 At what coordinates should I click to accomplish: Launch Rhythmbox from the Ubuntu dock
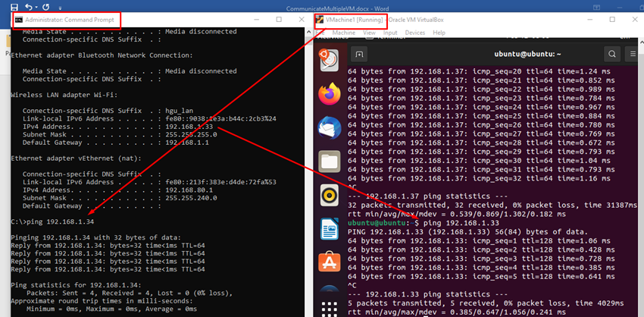(x=329, y=196)
